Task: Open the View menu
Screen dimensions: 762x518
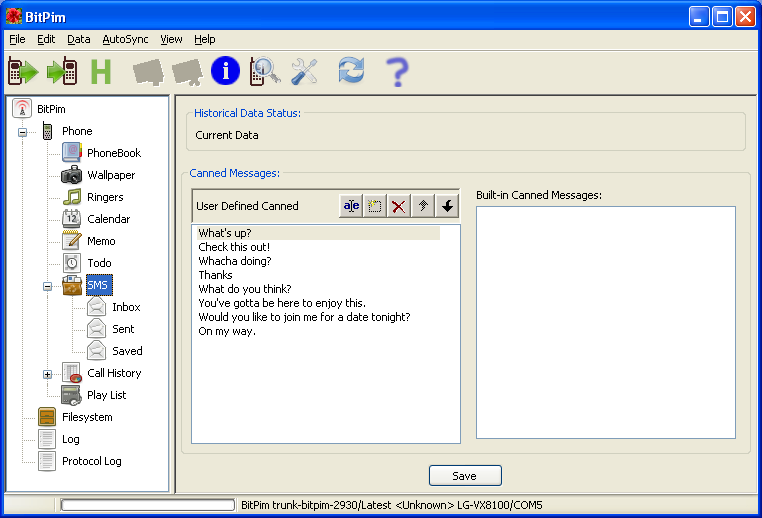Action: pos(171,39)
